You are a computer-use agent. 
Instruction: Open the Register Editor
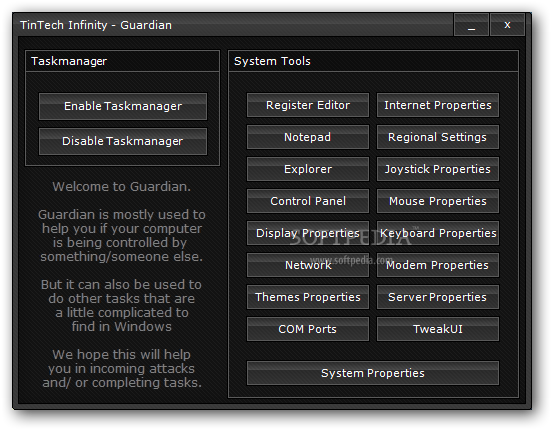308,105
